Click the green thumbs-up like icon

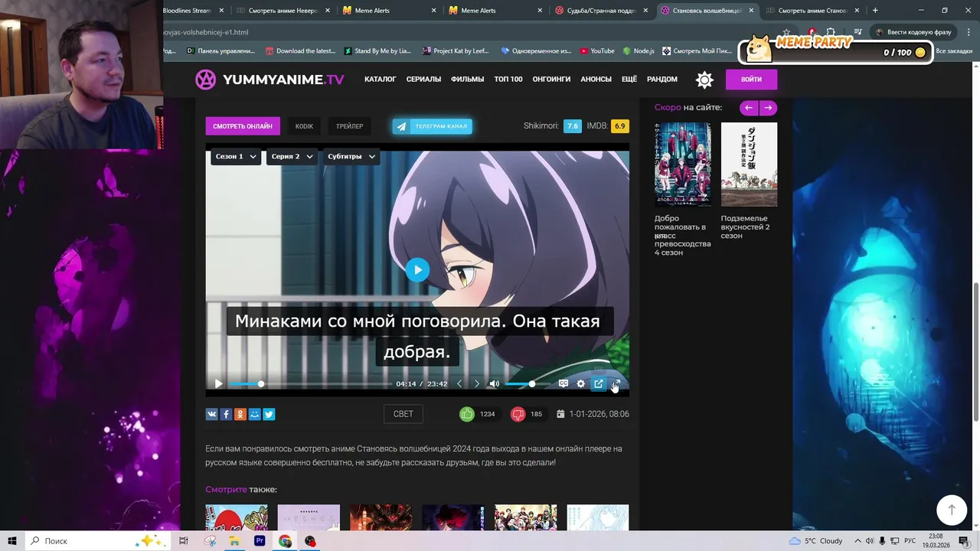[466, 414]
